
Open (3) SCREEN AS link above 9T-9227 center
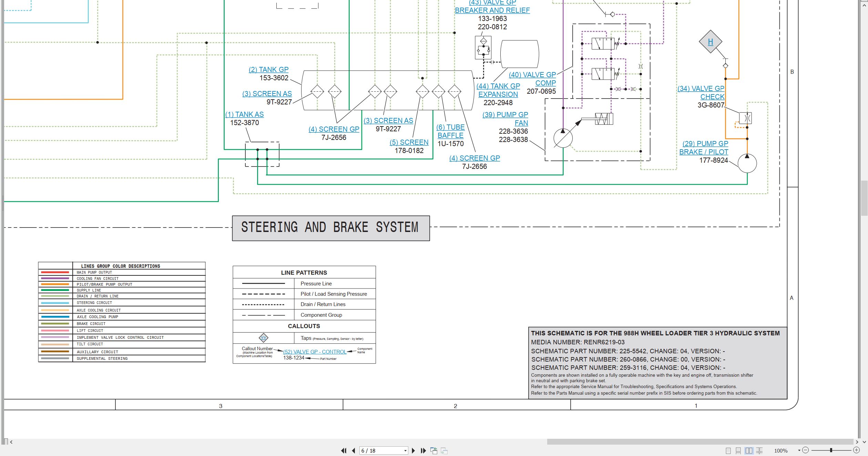pos(388,121)
